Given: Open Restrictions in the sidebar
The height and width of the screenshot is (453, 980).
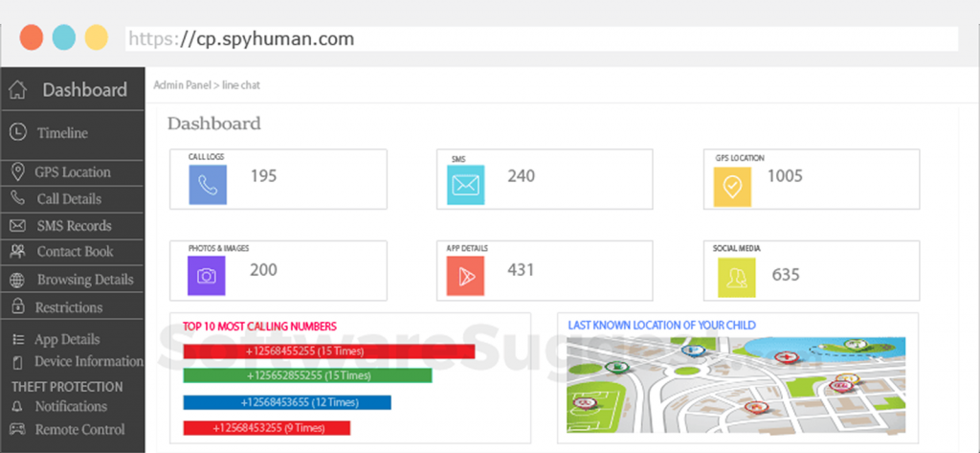Looking at the screenshot, I should tap(68, 307).
